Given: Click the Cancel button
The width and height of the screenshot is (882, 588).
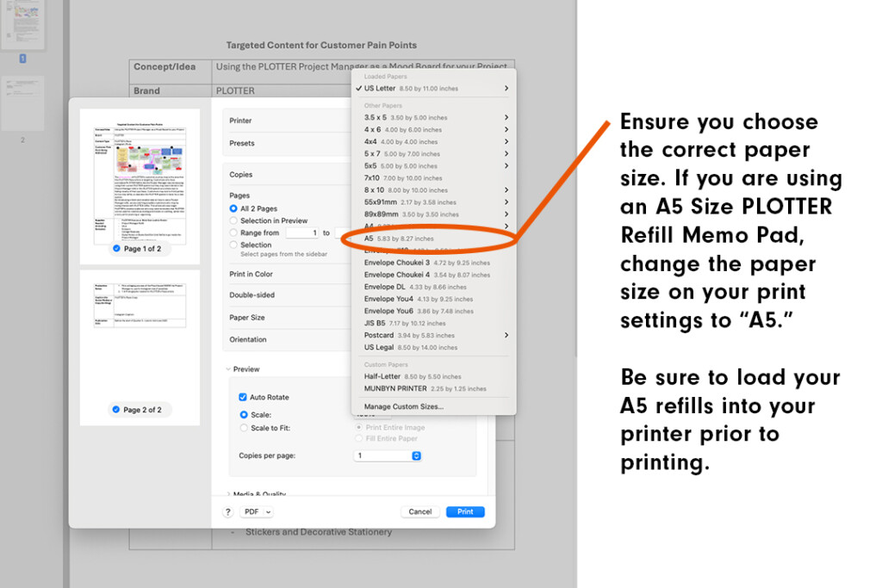Looking at the screenshot, I should coord(419,512).
